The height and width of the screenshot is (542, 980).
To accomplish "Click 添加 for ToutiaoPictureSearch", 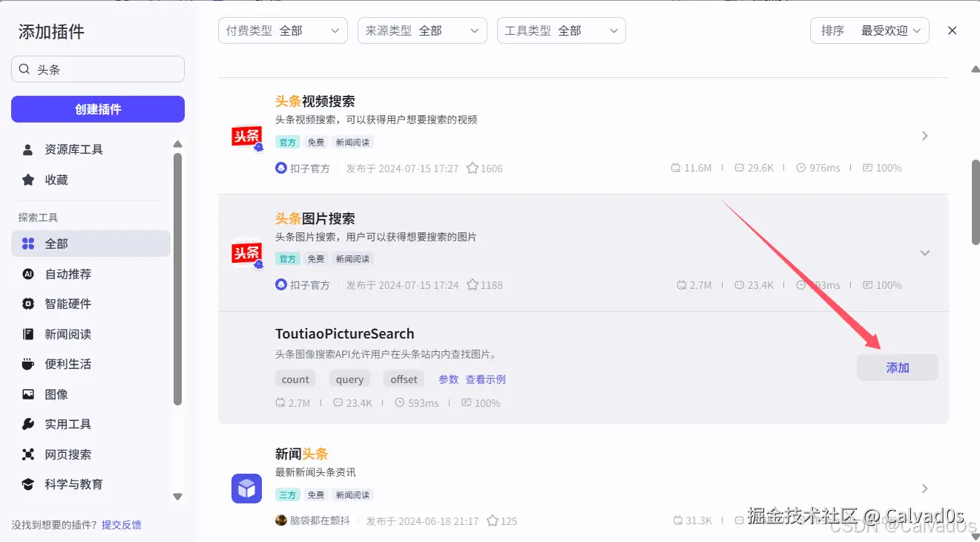I will pyautogui.click(x=898, y=368).
